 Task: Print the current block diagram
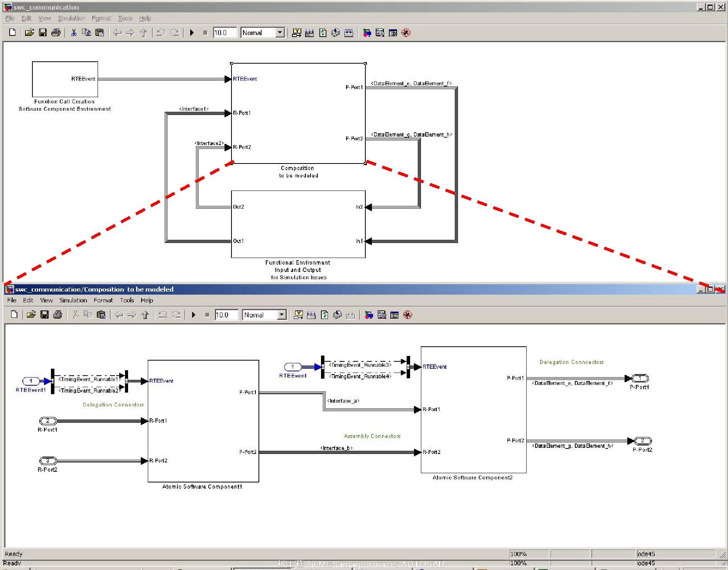[x=56, y=32]
